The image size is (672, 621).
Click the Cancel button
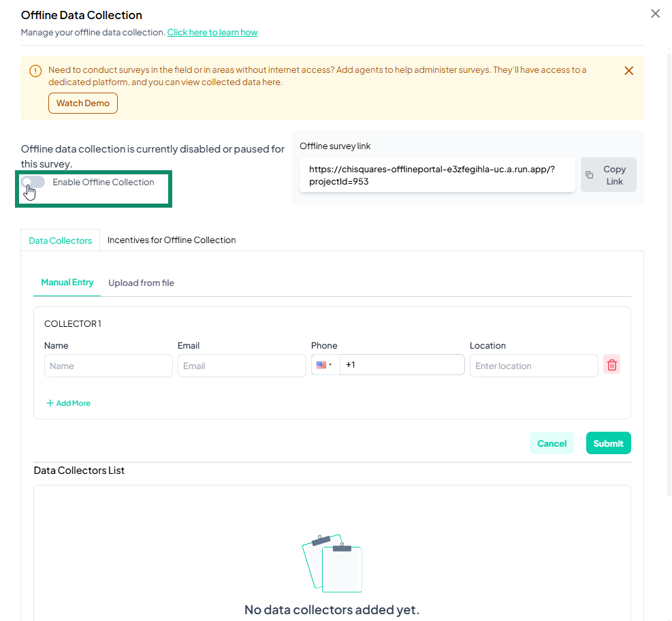click(551, 443)
